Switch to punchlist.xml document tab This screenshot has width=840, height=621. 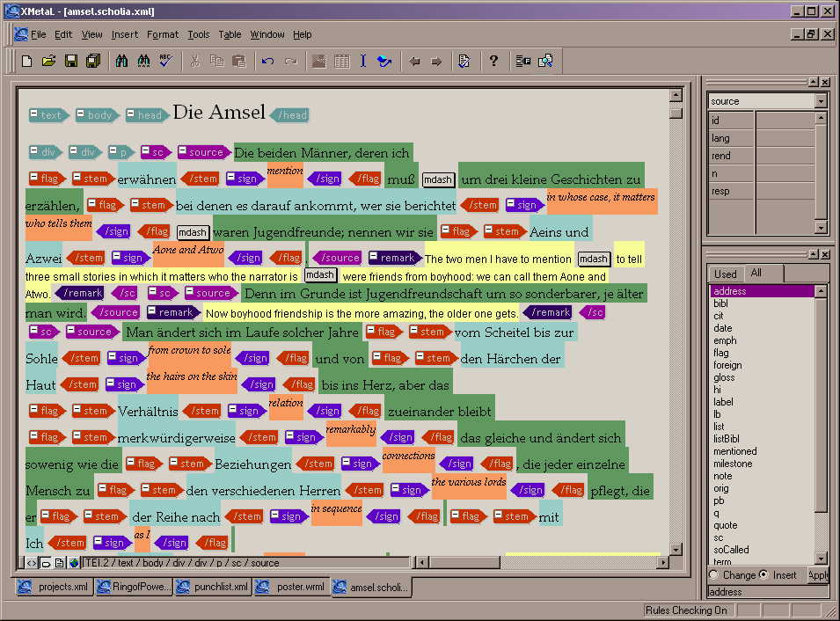pyautogui.click(x=213, y=587)
